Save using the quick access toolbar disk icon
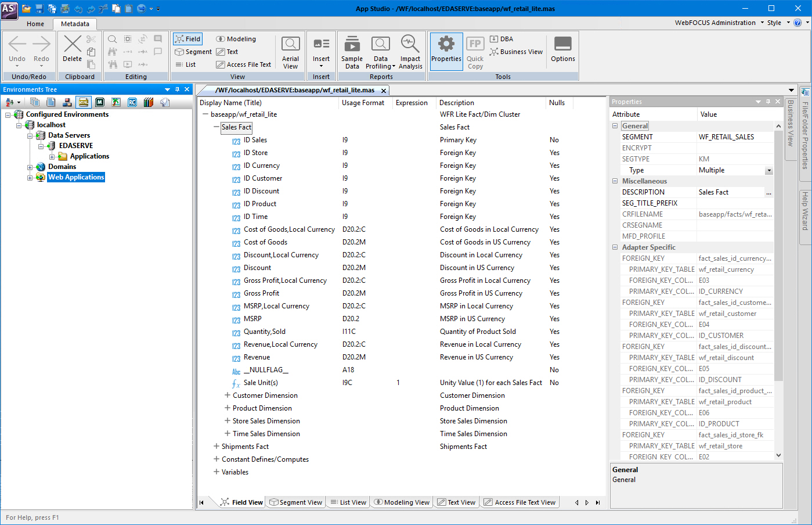This screenshot has height=525, width=812. coord(39,9)
